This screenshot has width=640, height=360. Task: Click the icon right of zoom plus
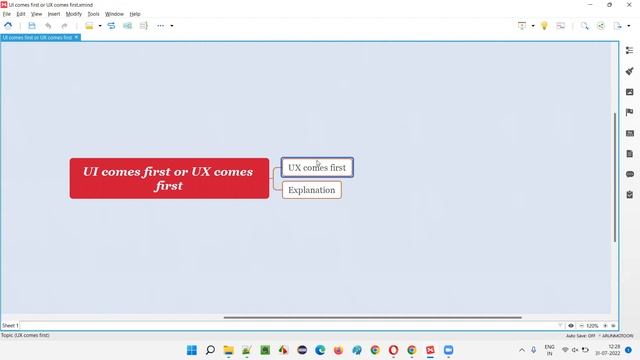[613, 325]
